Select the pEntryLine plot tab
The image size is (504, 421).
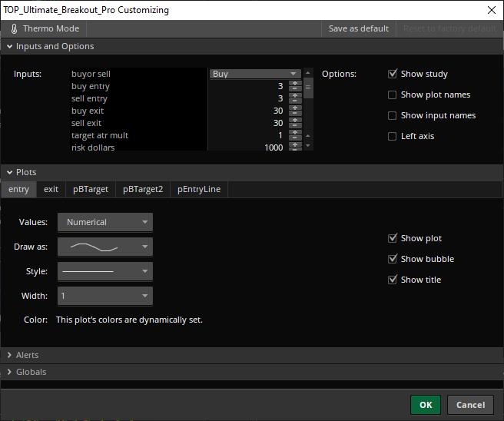(x=199, y=189)
